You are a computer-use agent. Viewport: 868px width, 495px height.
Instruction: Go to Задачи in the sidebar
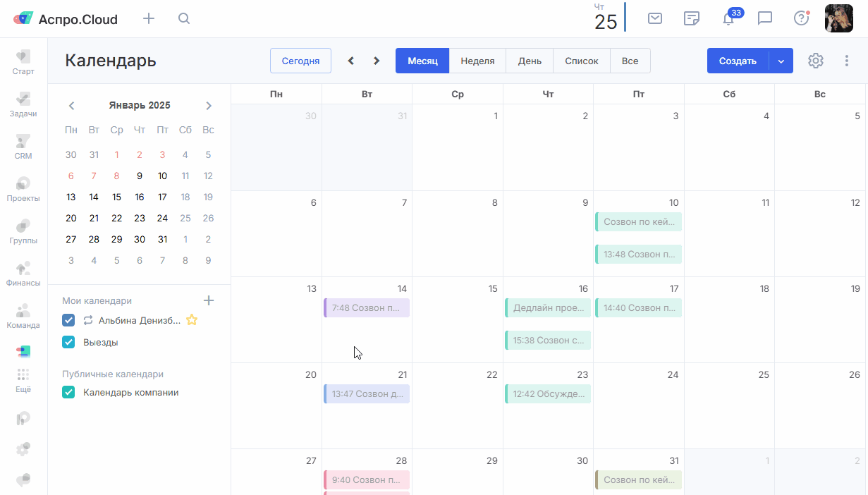click(x=23, y=104)
